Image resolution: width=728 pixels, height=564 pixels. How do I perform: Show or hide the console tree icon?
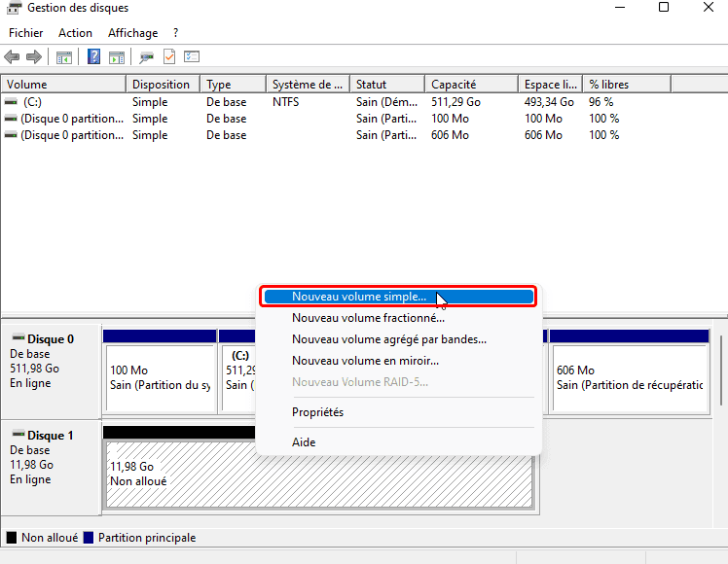point(64,57)
